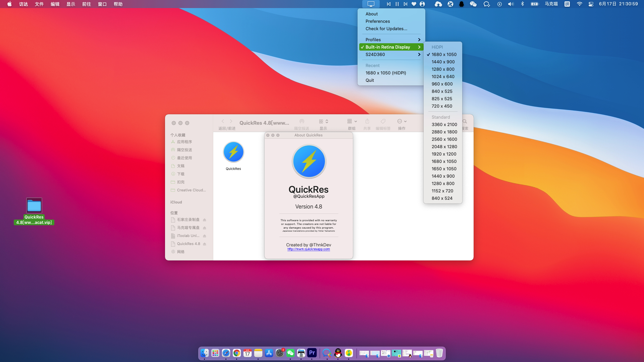644x362 pixels.
Task: Open Finder view switcher (显示) dropdown
Action: (x=323, y=121)
